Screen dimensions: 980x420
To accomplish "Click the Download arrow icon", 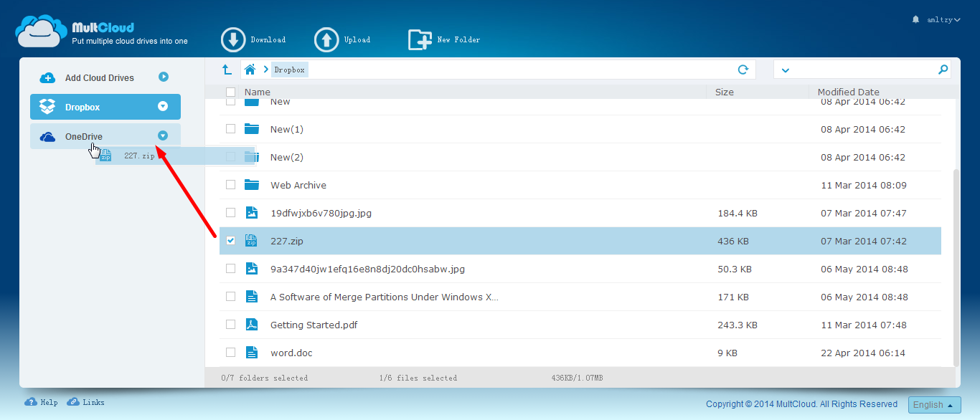I will (x=233, y=40).
